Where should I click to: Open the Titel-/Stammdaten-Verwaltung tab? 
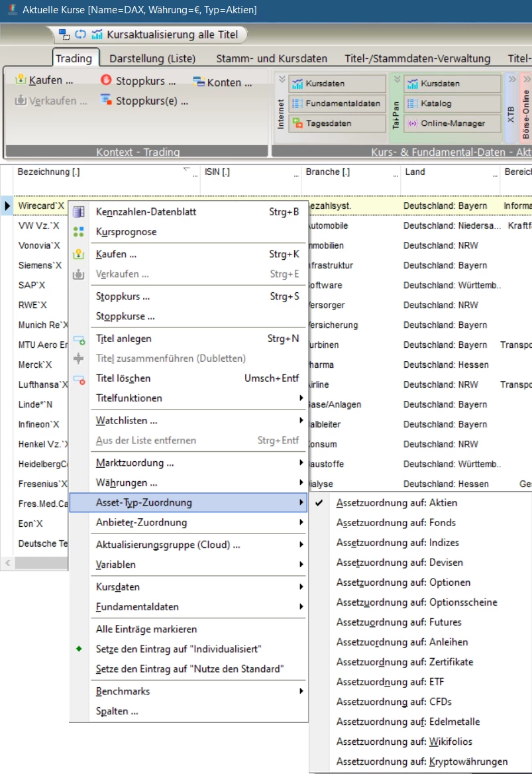tap(417, 58)
